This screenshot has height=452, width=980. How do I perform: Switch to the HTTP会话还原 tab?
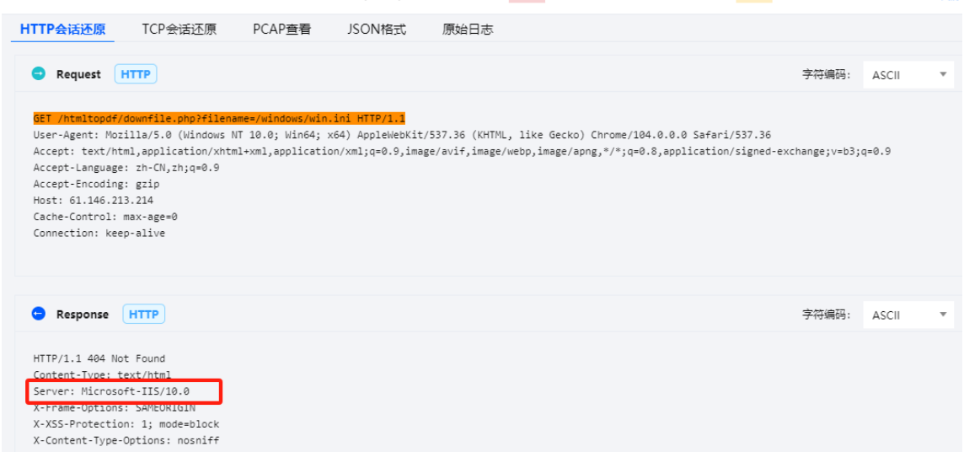pyautogui.click(x=63, y=30)
